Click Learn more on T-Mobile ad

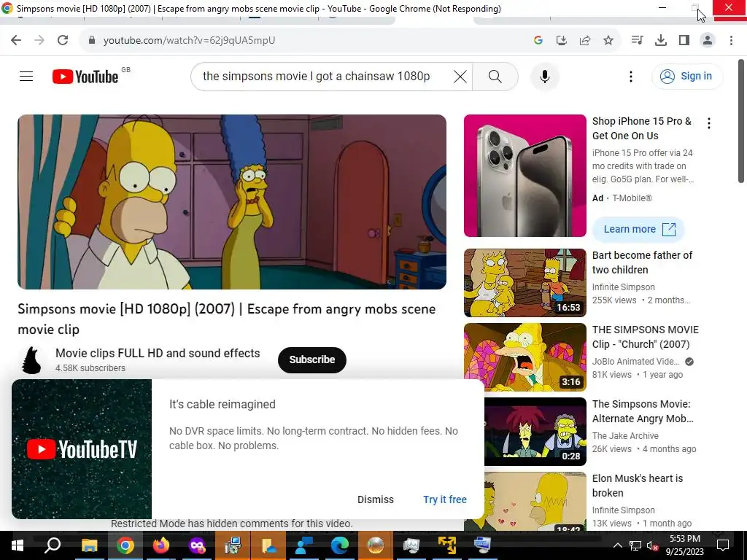tap(638, 229)
